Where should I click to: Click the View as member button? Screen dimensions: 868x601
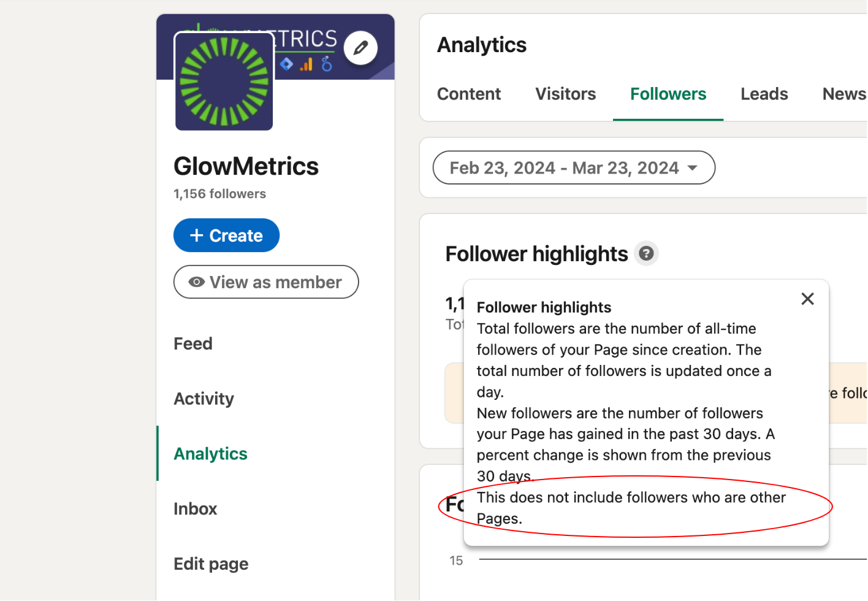[x=266, y=282]
